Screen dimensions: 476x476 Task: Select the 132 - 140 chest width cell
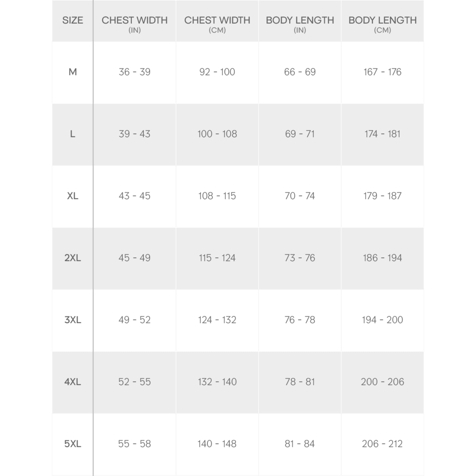pyautogui.click(x=217, y=382)
